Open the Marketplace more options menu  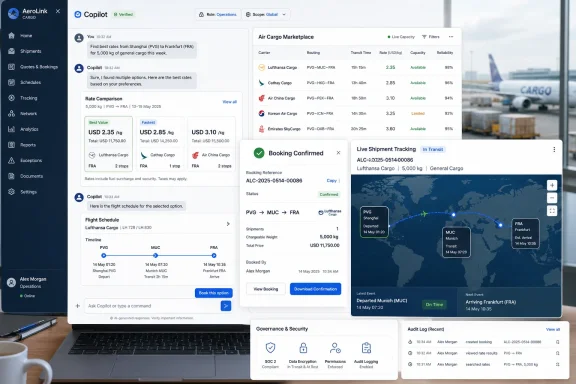451,37
